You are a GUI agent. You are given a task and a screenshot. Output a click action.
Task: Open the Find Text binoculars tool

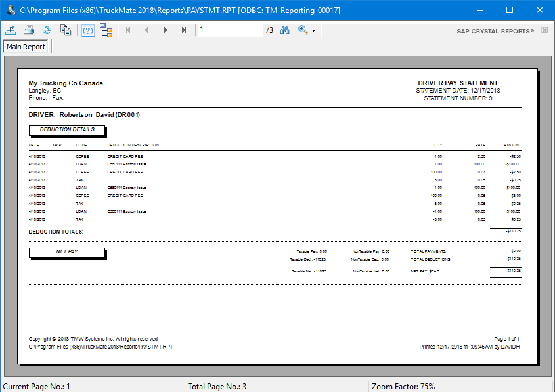pos(285,30)
